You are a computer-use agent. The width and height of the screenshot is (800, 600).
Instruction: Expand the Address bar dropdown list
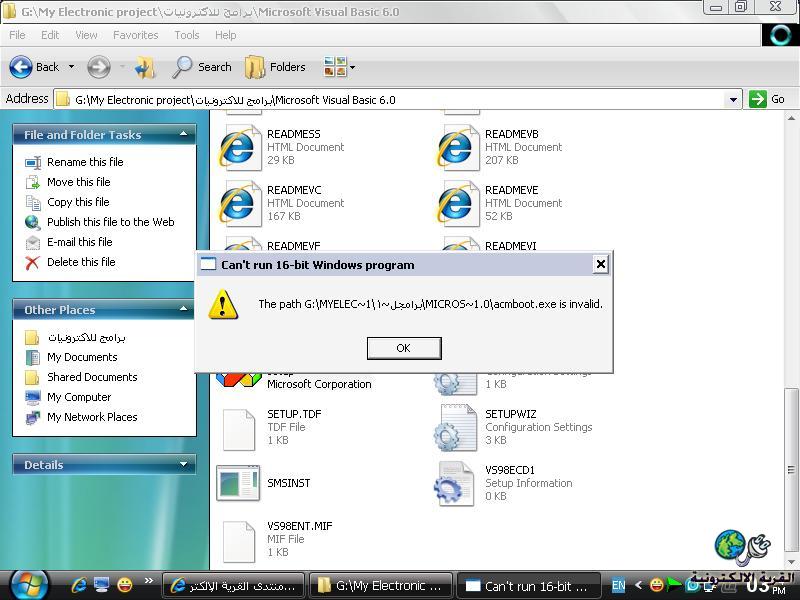point(733,99)
